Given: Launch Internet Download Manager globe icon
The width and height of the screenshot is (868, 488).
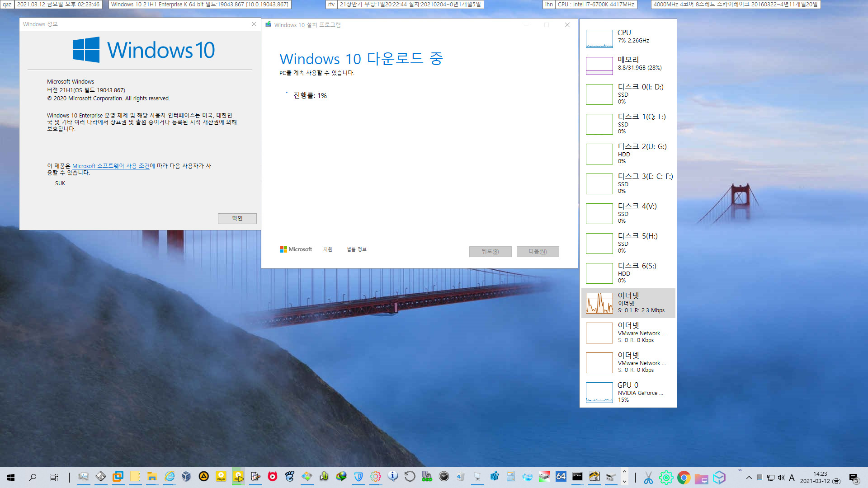Looking at the screenshot, I should (341, 477).
